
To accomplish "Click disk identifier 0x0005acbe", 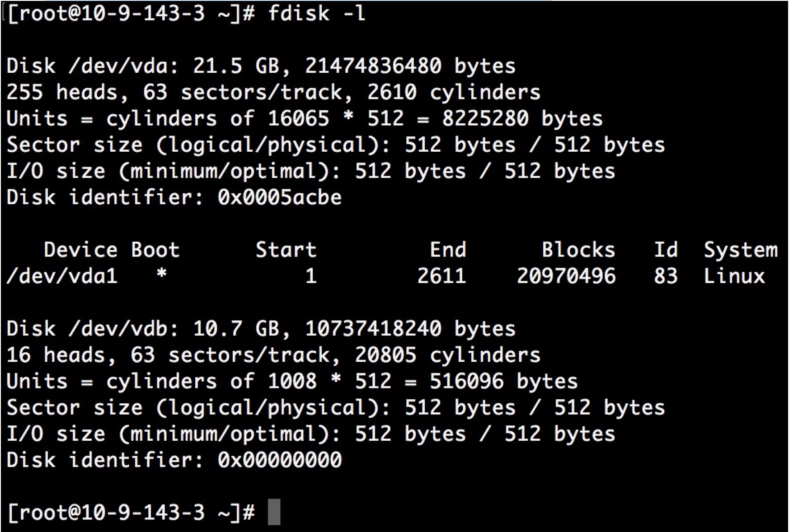I will [279, 197].
